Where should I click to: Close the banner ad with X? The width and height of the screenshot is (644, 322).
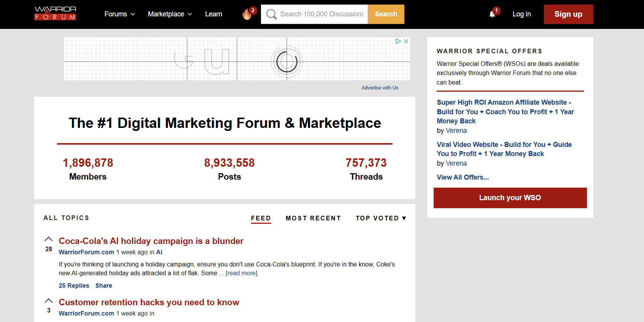coord(406,41)
